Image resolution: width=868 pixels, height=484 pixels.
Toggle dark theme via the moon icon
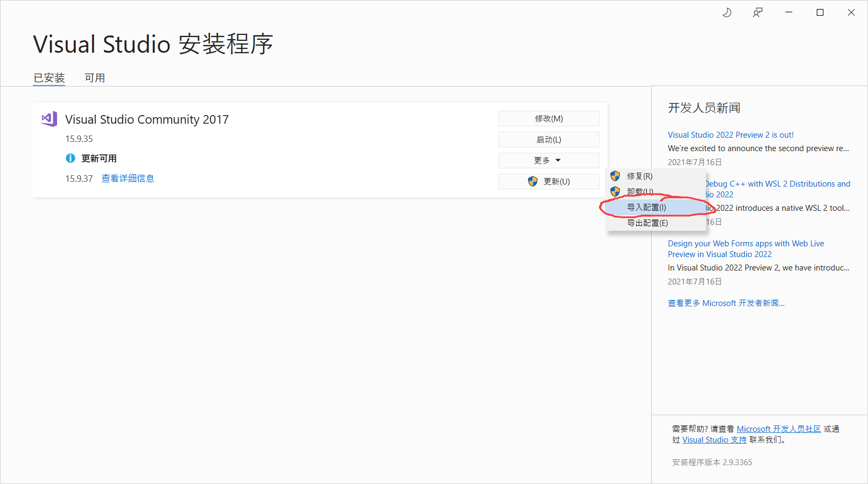(x=727, y=12)
